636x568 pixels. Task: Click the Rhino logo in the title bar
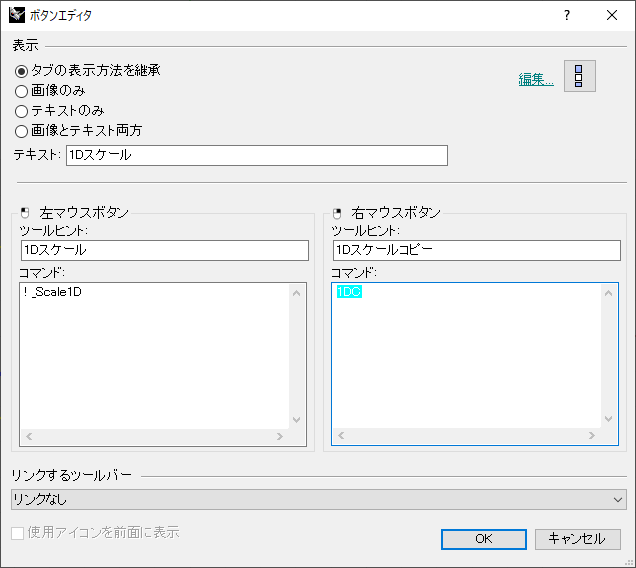(16, 15)
